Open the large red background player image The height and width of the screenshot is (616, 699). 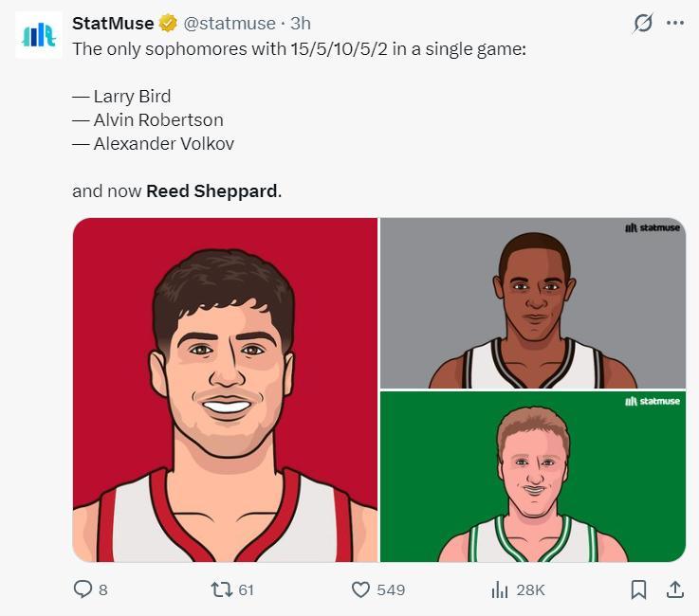[226, 390]
